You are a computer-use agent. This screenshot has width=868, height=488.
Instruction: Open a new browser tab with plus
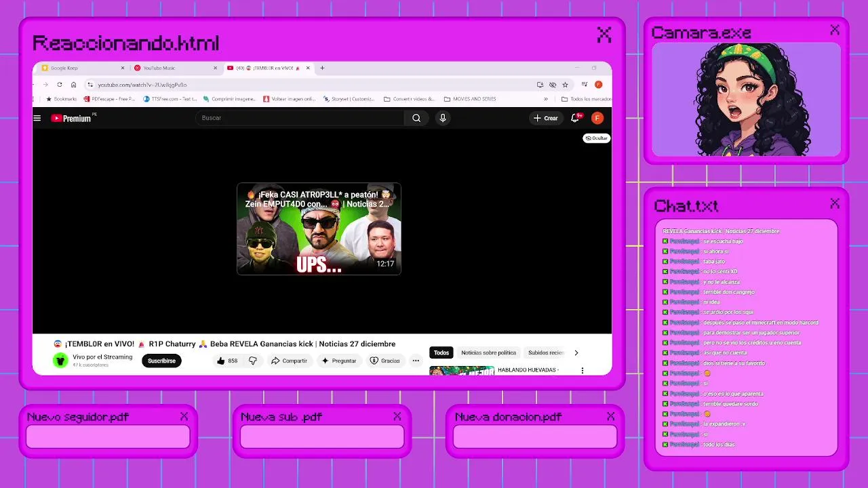(322, 68)
